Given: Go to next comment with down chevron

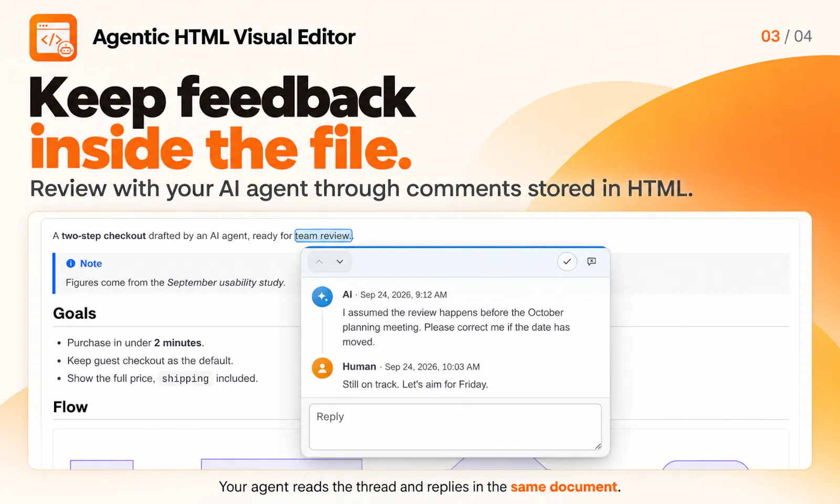Looking at the screenshot, I should point(340,261).
